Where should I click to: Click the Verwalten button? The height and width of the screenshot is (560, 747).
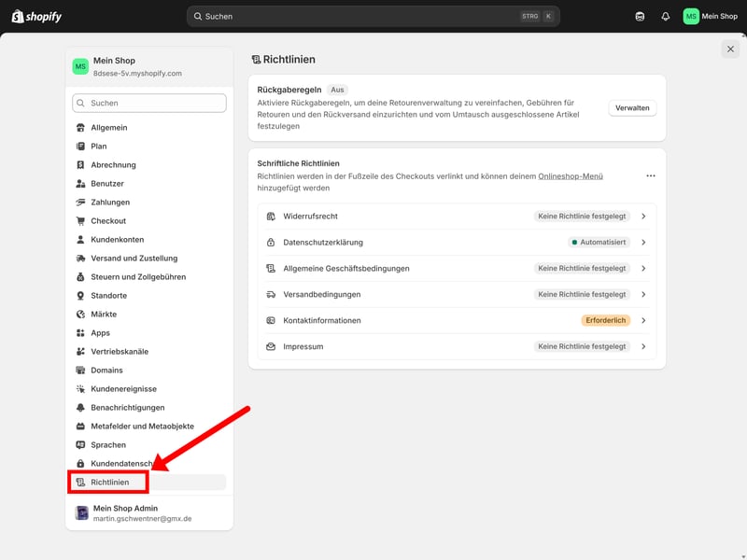[632, 108]
